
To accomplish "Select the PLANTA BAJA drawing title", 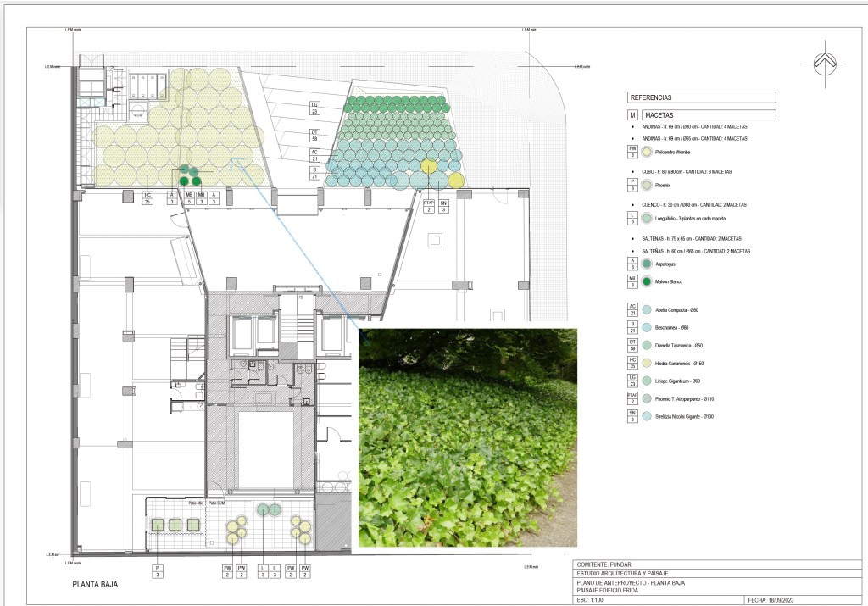I will pos(95,585).
